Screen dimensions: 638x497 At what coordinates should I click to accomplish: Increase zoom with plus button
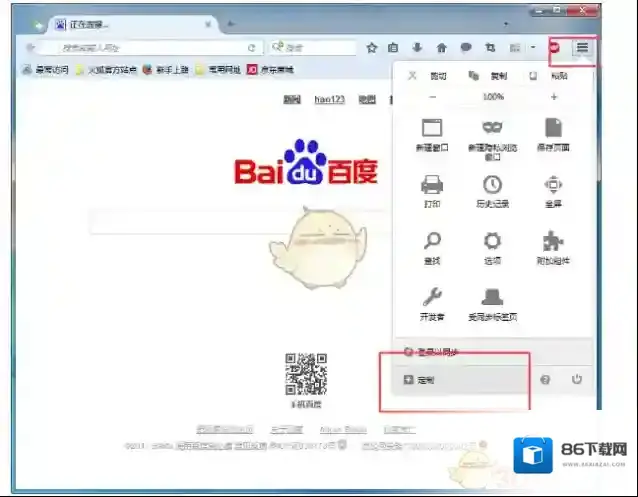pyautogui.click(x=554, y=97)
